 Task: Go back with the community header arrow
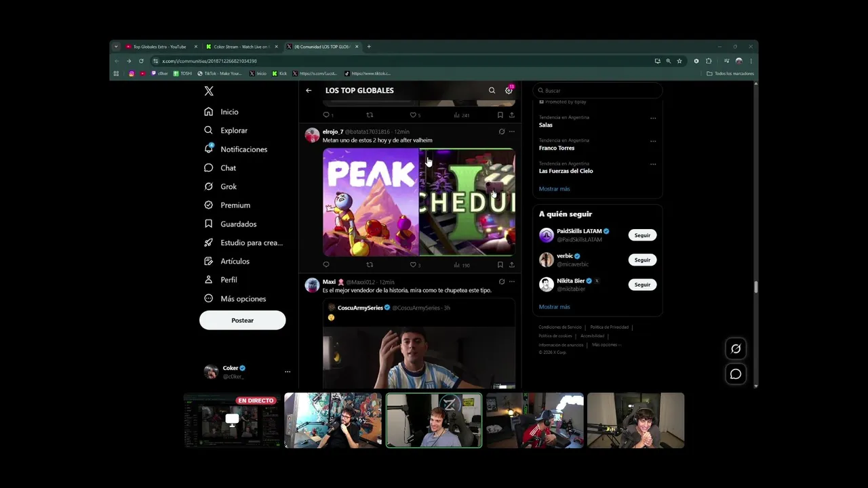pos(309,90)
